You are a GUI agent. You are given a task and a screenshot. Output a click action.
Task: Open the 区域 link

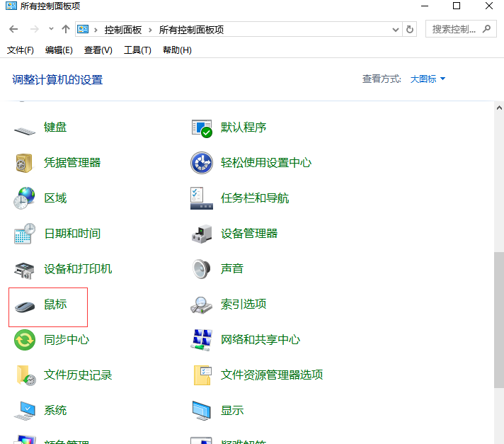[x=55, y=198]
